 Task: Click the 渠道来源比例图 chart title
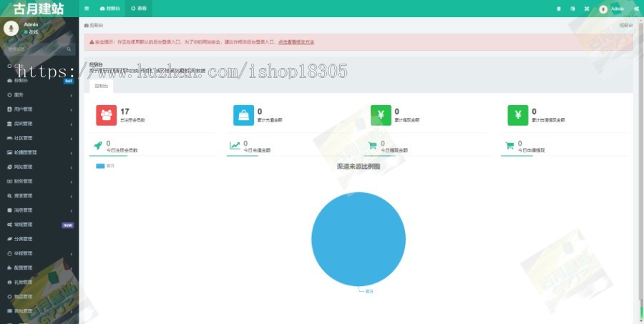tap(358, 167)
